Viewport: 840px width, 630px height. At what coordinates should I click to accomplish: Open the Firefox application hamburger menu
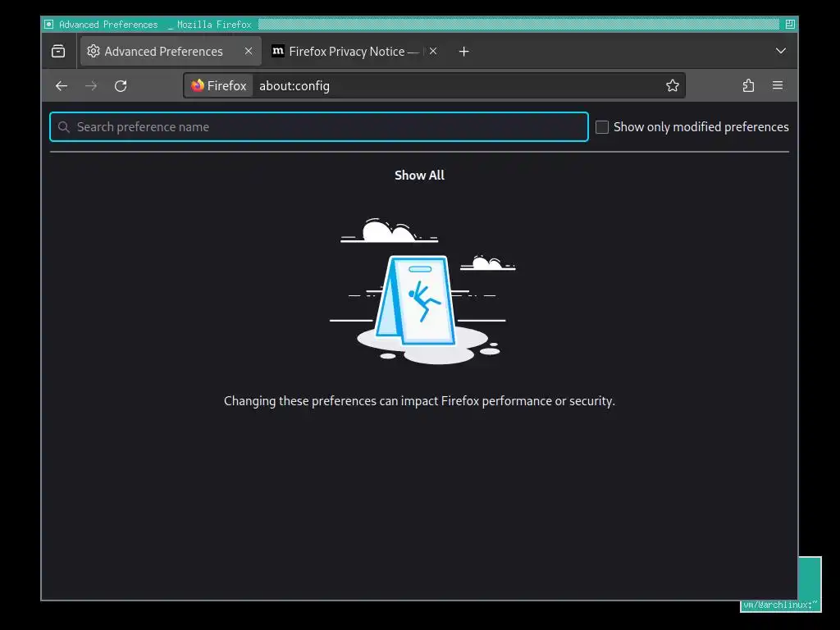[x=778, y=85]
